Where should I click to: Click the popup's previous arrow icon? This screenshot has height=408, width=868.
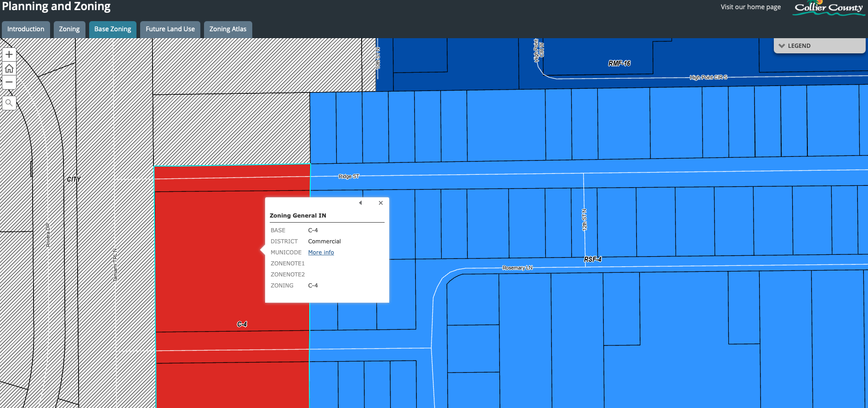(x=361, y=203)
